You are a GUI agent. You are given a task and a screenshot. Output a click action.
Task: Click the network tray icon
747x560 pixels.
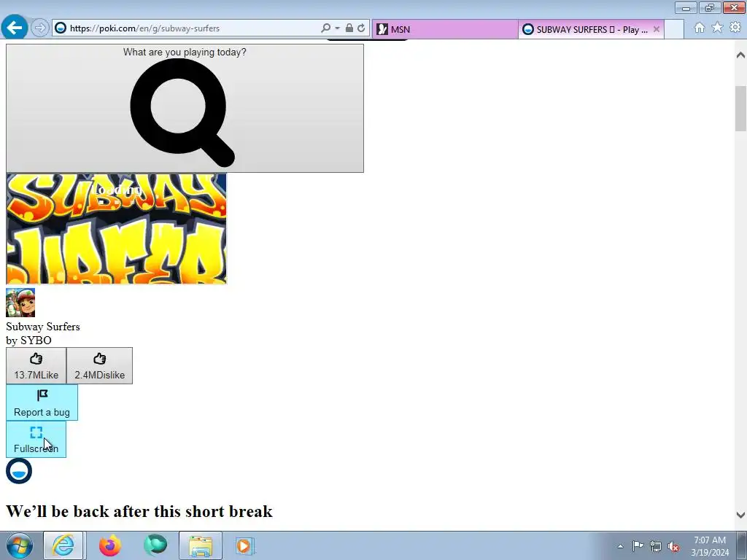[x=656, y=546]
